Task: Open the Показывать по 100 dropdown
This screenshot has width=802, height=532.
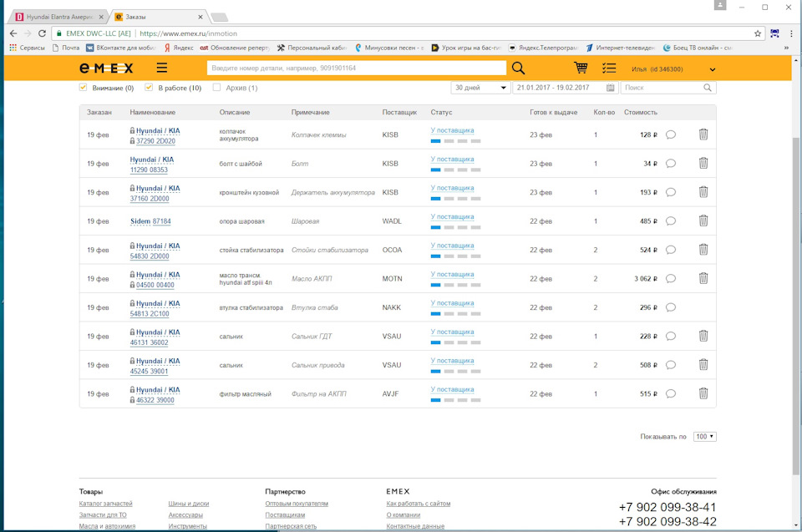Action: 705,436
